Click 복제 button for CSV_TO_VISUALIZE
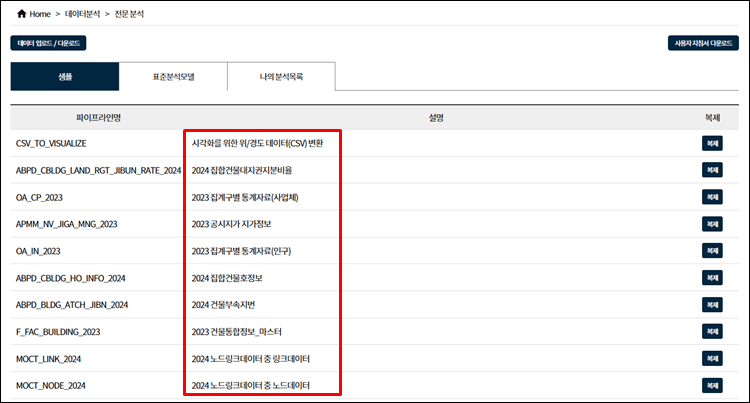The width and height of the screenshot is (750, 403). (x=712, y=143)
